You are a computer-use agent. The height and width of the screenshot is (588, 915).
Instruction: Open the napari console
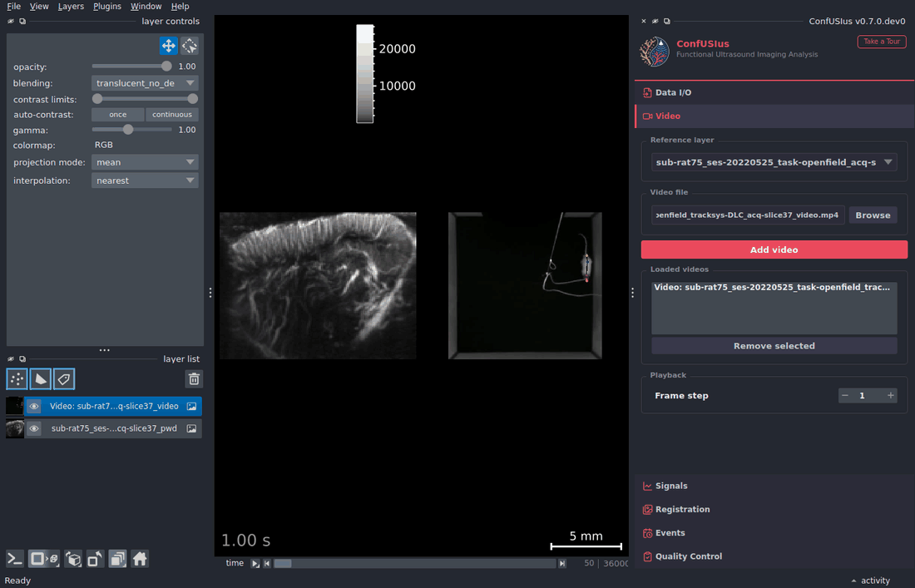15,559
